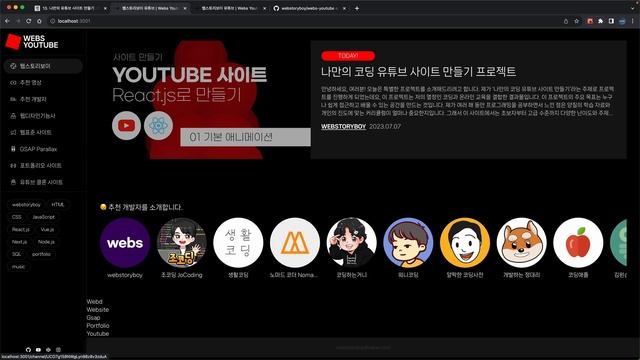Screen dimensions: 640x360
Task: Select the SQL keyword tag
Action: click(x=16, y=254)
